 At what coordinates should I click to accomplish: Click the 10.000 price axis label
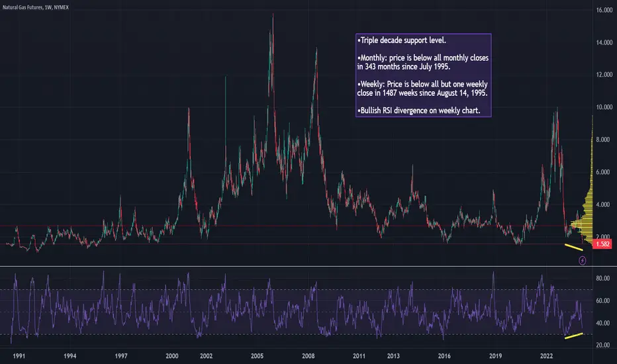click(x=604, y=107)
